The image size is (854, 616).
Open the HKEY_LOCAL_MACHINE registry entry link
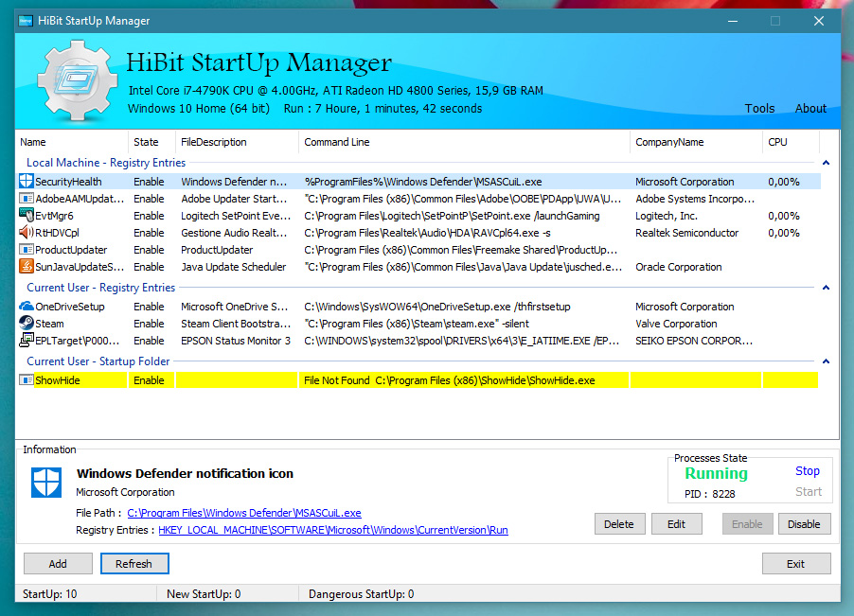point(332,530)
